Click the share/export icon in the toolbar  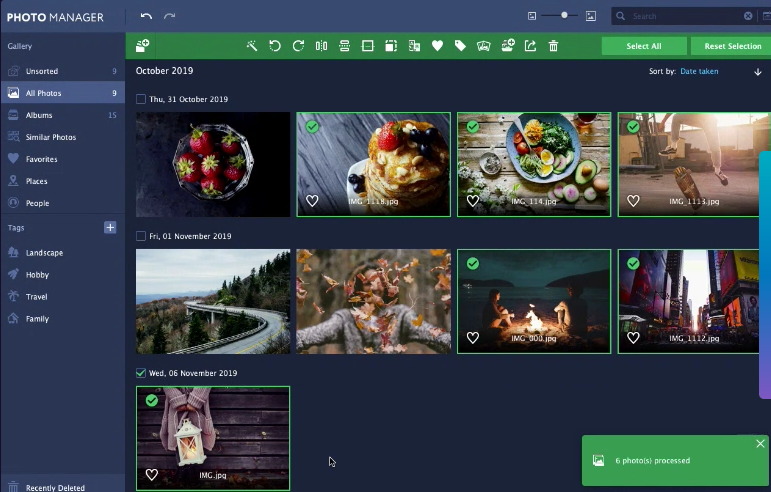pyautogui.click(x=530, y=46)
